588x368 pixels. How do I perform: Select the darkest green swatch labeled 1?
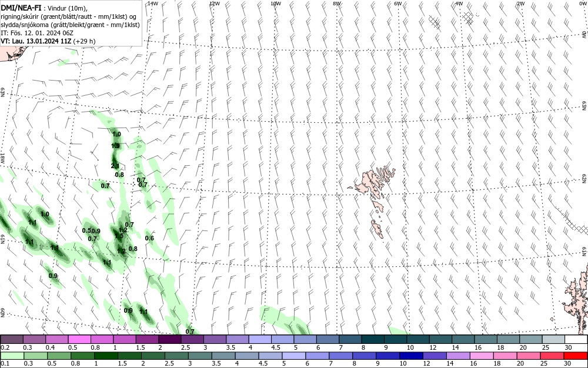point(106,356)
